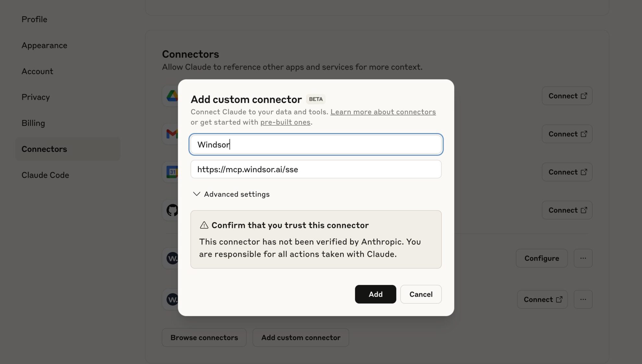Click the connector URL input field
This screenshot has width=642, height=364.
point(316,169)
